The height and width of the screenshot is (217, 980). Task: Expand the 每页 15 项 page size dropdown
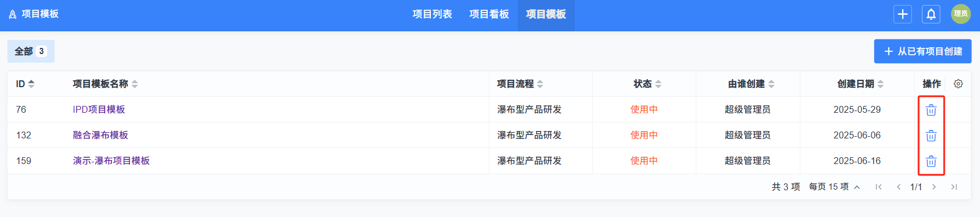pyautogui.click(x=834, y=187)
